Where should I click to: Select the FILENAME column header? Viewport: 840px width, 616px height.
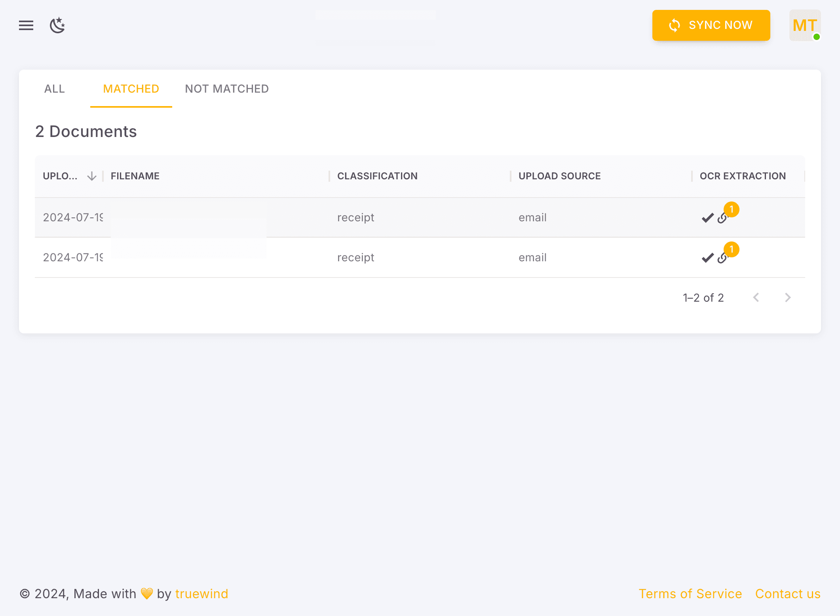point(135,176)
